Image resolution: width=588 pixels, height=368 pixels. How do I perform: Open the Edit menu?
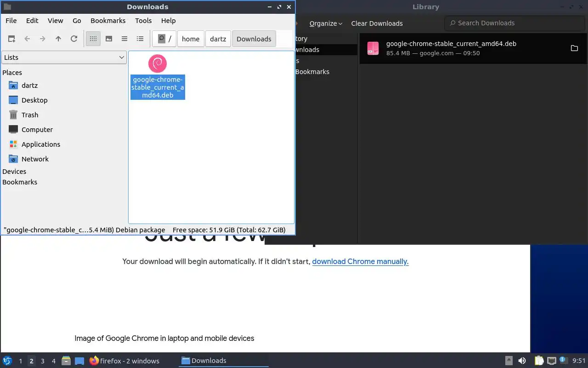pyautogui.click(x=32, y=21)
